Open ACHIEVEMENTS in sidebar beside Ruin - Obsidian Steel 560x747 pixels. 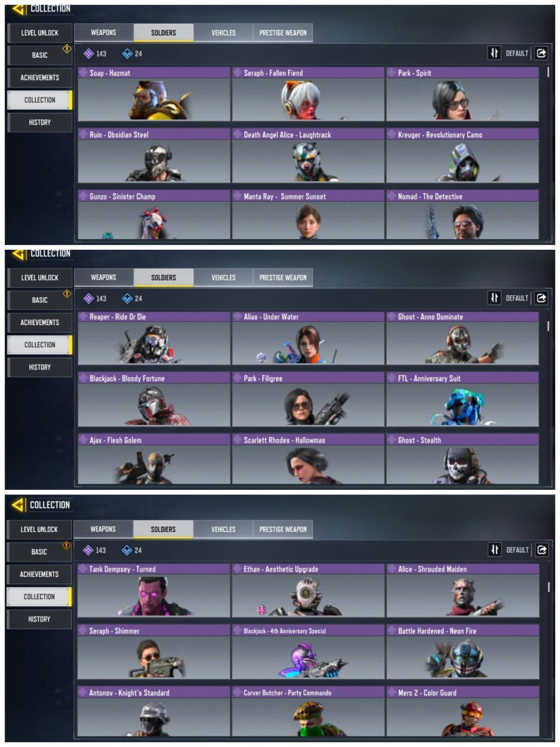point(40,78)
